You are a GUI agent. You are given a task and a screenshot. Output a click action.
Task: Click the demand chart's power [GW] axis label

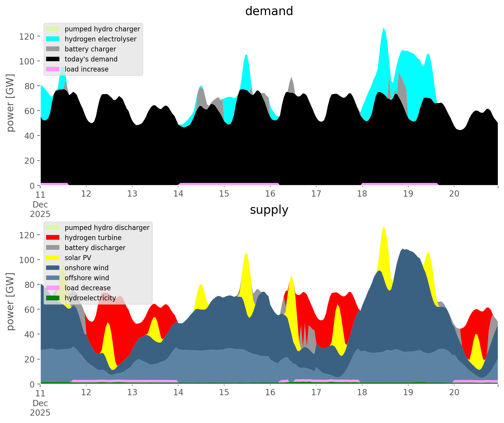10,103
